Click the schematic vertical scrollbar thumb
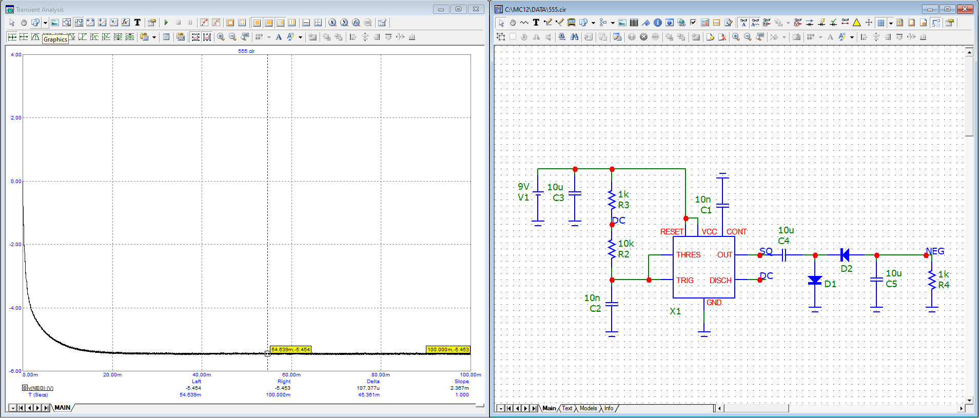980x418 pixels. click(x=969, y=97)
